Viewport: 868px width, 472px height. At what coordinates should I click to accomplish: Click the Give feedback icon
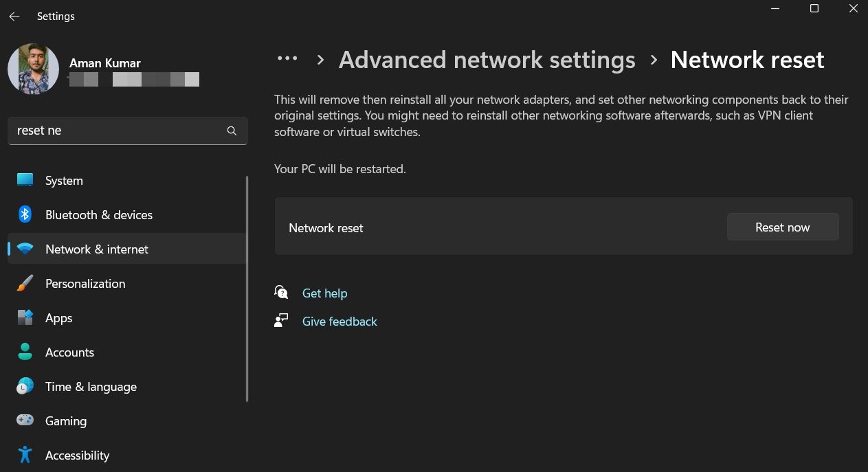(x=281, y=320)
